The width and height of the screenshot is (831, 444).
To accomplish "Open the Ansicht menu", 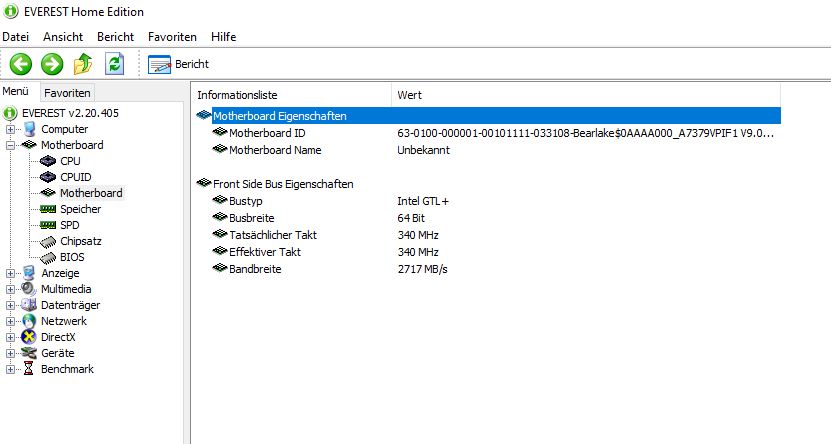I will [x=63, y=37].
